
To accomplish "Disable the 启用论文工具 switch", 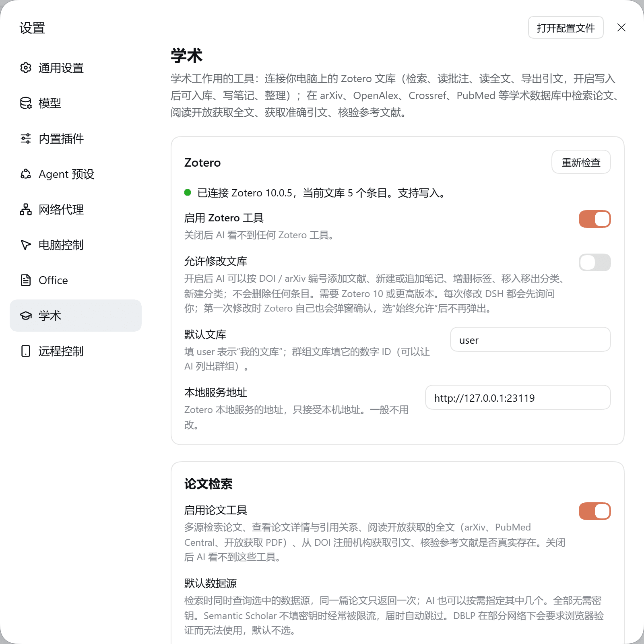I will click(594, 511).
